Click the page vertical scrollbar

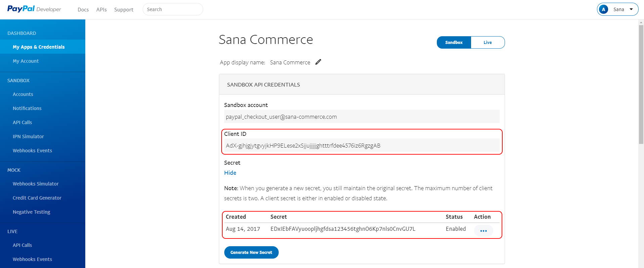pyautogui.click(x=641, y=84)
